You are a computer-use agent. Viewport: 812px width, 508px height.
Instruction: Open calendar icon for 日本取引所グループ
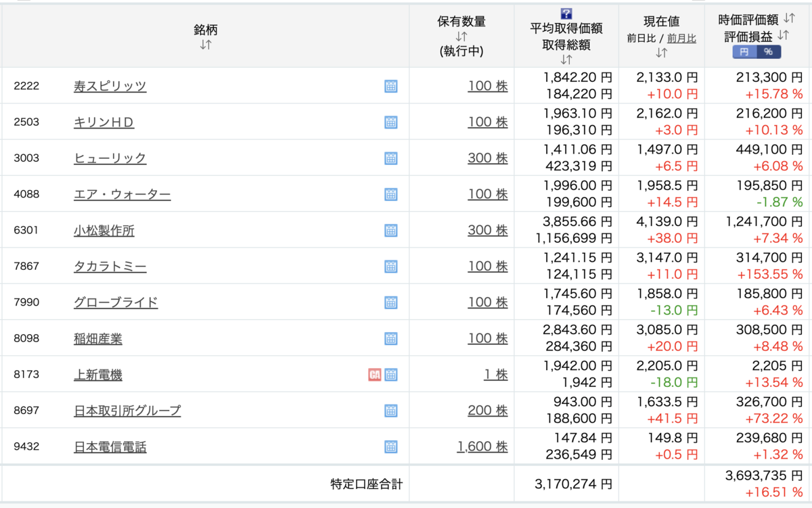[x=390, y=411]
